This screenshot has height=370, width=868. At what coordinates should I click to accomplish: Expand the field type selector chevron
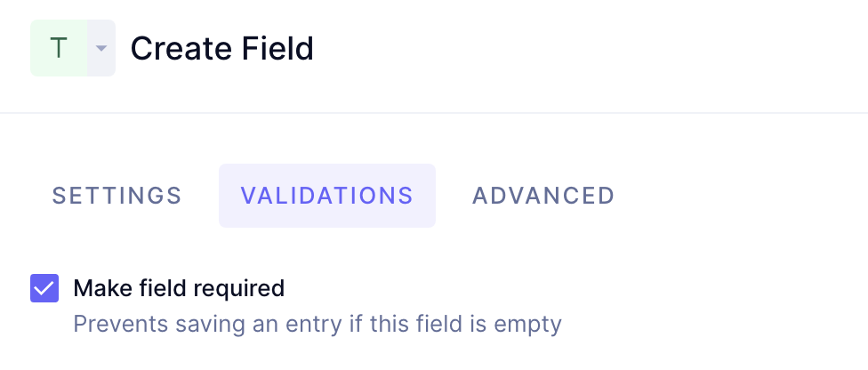101,48
